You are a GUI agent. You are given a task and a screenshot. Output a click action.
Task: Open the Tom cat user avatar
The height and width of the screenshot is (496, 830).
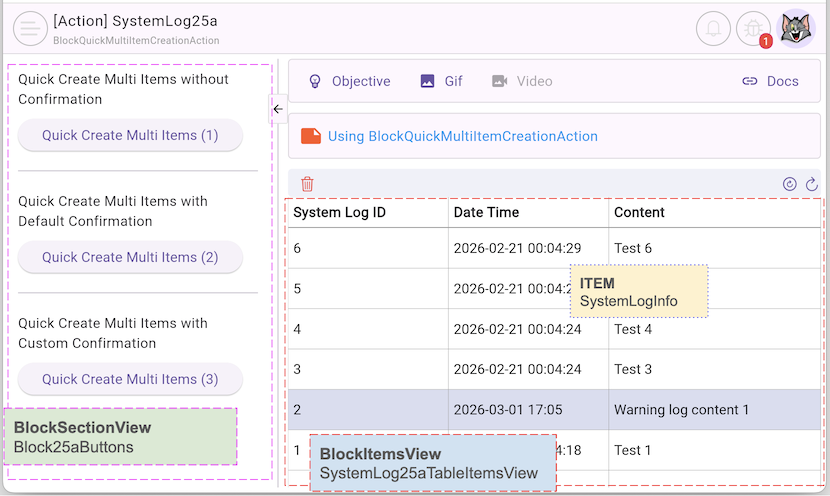click(x=796, y=29)
